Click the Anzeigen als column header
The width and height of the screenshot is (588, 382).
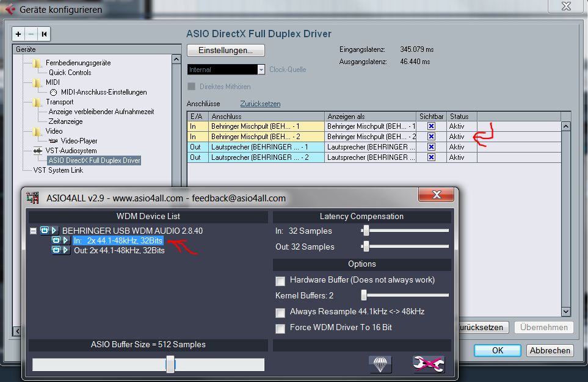click(x=371, y=116)
